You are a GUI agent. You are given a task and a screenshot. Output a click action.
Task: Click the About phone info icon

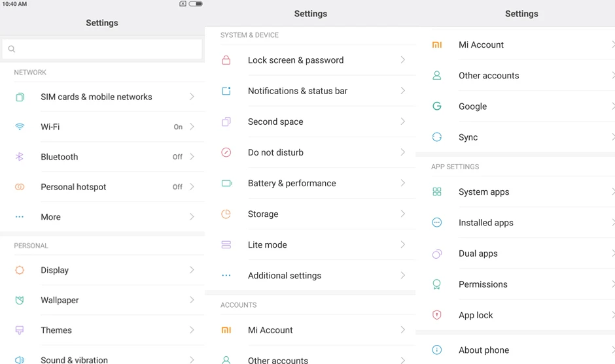(x=437, y=350)
